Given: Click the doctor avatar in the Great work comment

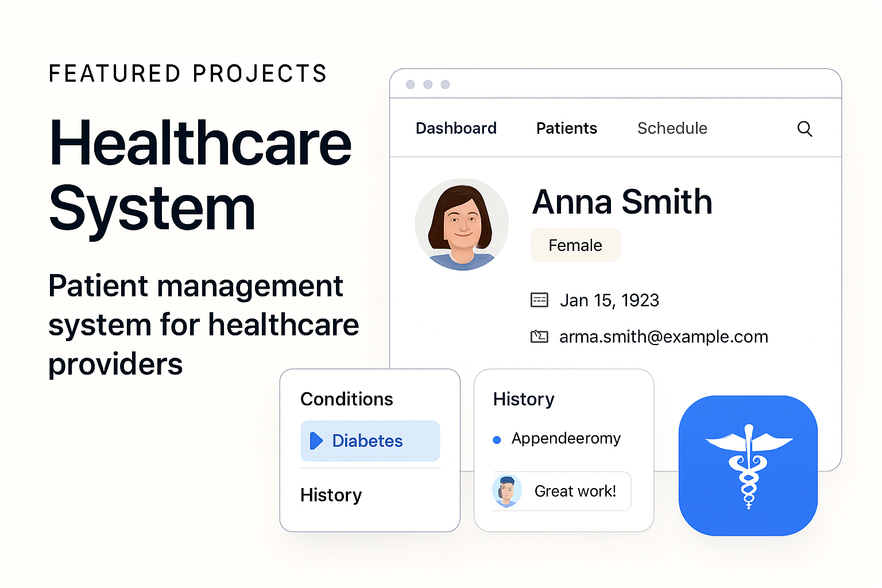Looking at the screenshot, I should 508,491.
